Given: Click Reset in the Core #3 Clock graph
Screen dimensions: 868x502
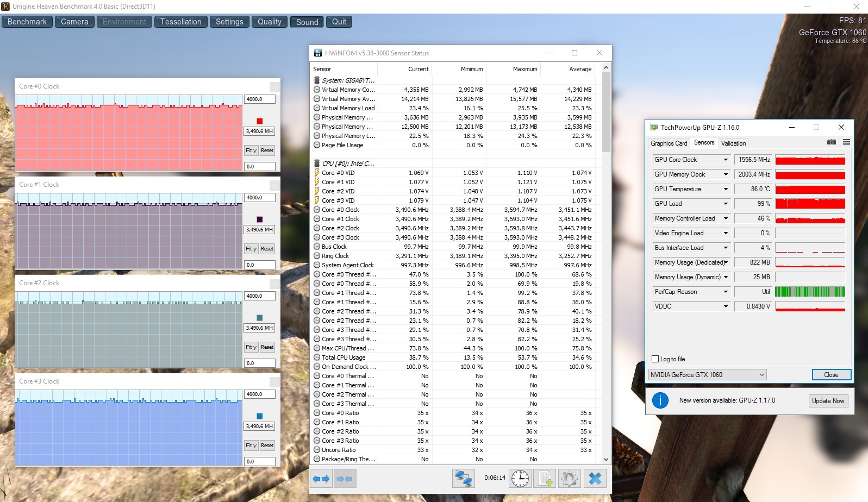Looking at the screenshot, I should pos(267,445).
